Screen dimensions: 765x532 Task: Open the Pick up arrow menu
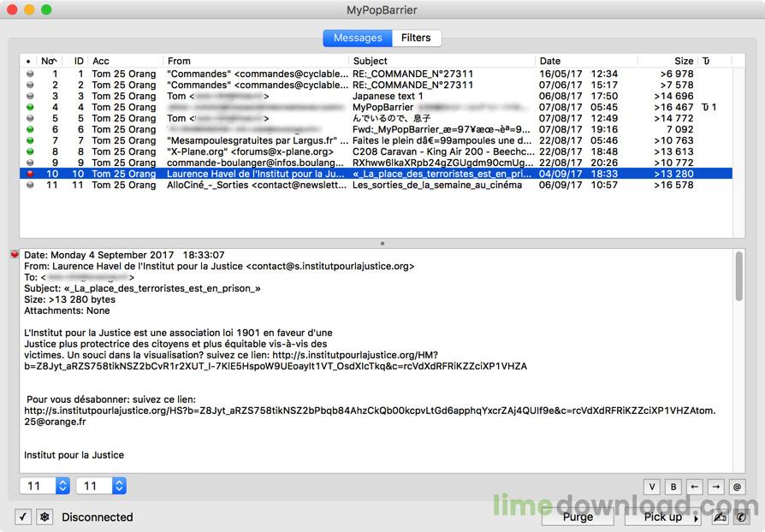click(697, 517)
